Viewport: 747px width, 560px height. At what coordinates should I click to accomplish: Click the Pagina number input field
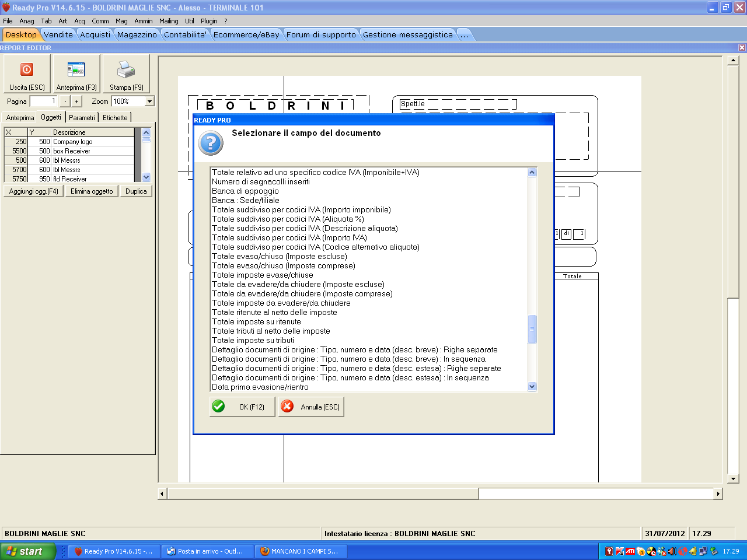point(44,101)
